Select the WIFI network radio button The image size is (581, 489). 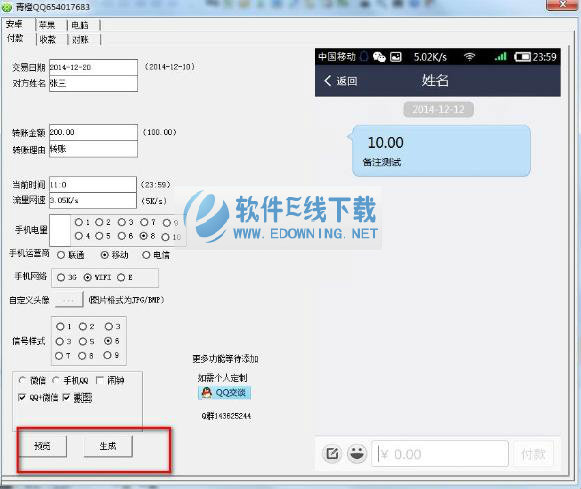(87, 277)
